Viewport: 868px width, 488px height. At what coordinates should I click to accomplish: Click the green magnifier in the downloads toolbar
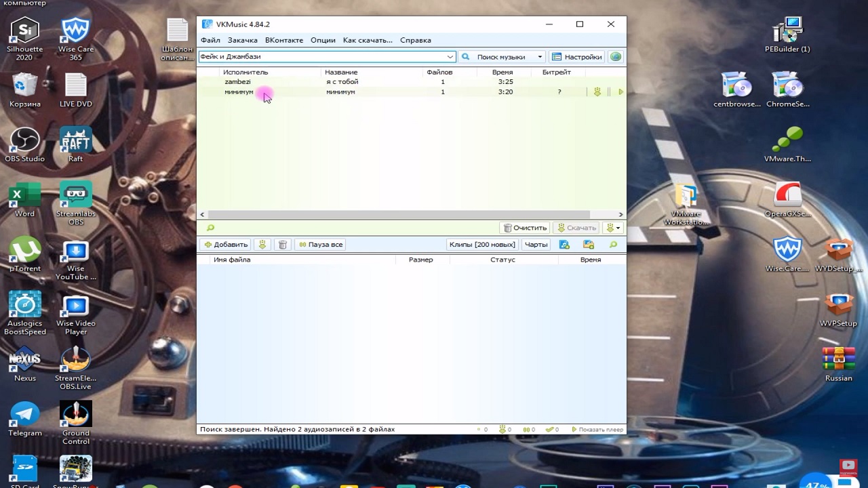613,245
